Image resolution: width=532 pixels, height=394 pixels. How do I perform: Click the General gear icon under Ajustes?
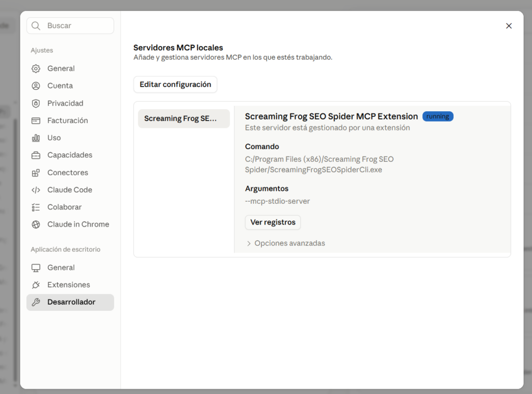tap(36, 69)
